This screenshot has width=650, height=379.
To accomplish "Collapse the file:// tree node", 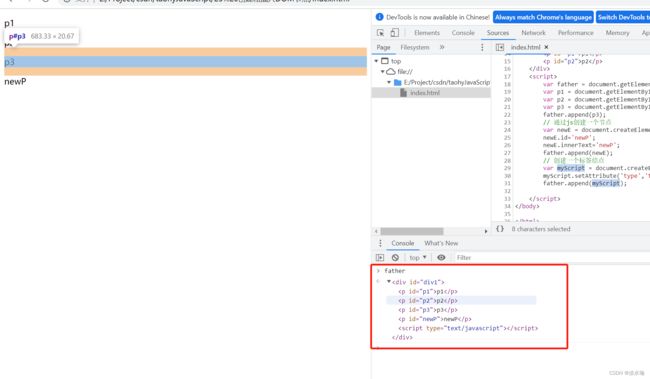I will tap(383, 72).
